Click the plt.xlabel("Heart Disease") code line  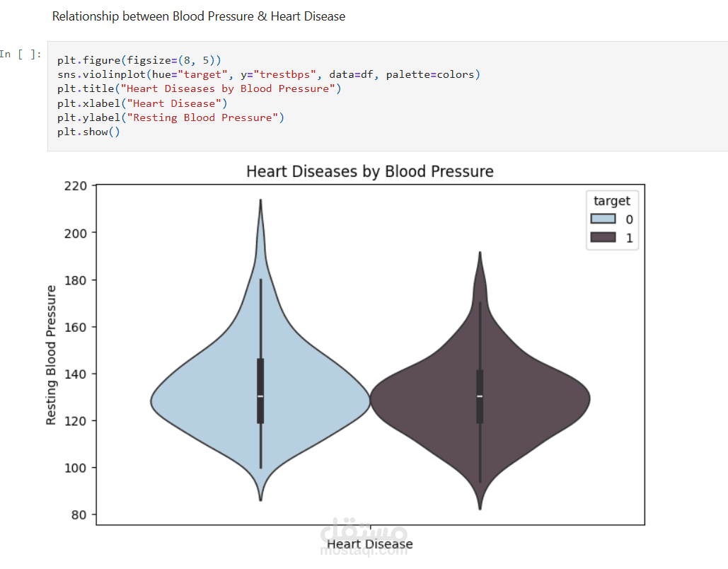point(142,103)
